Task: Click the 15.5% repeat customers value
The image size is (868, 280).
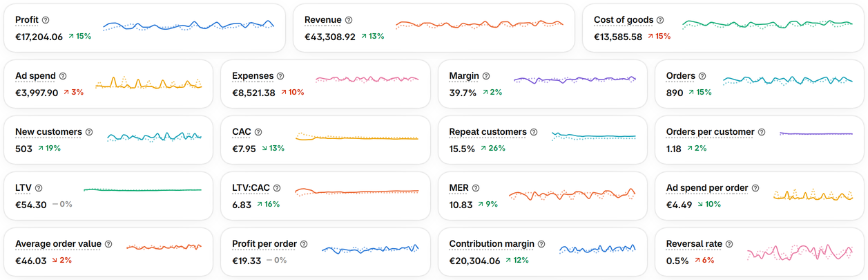Action: coord(462,149)
